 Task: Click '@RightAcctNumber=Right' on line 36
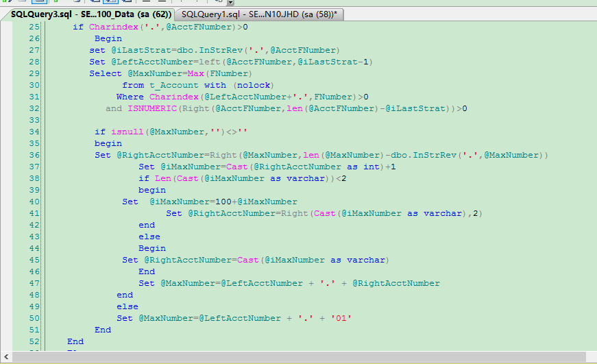(177, 156)
